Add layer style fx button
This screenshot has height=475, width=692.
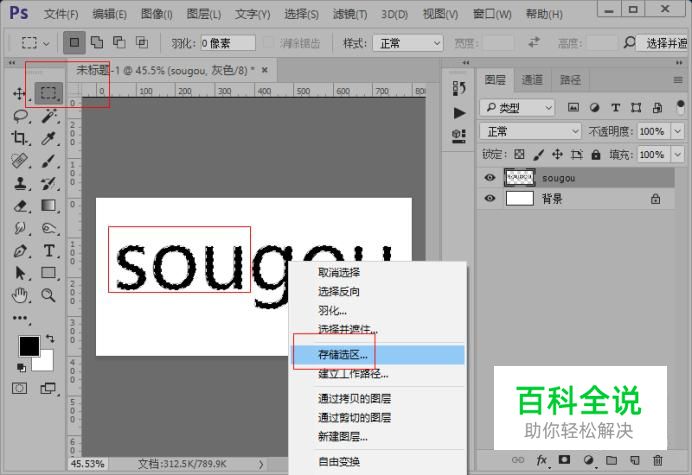coord(542,460)
